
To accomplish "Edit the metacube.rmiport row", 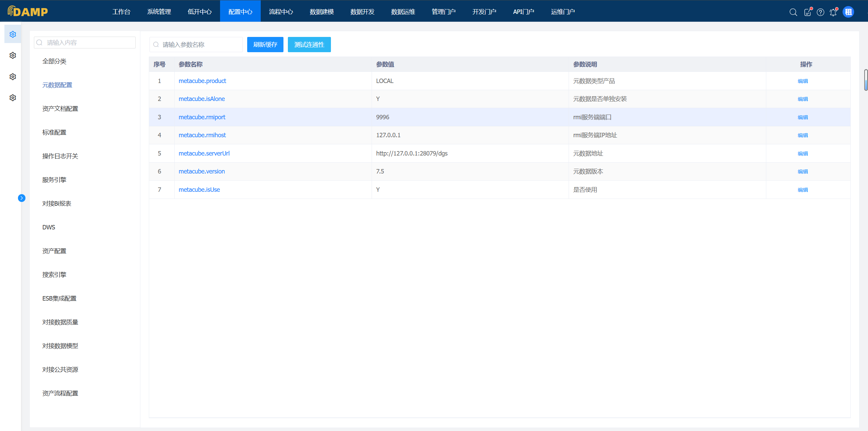I will pyautogui.click(x=803, y=117).
